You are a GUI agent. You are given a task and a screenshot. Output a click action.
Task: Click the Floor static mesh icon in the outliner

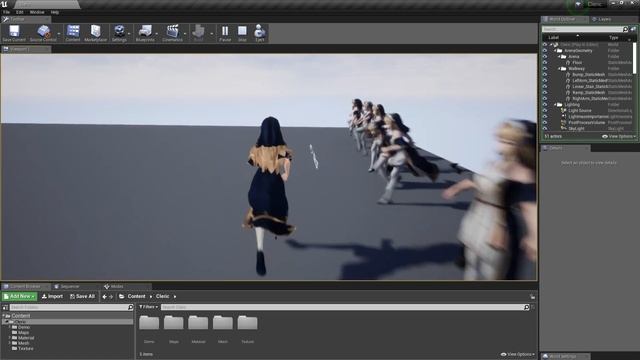click(568, 62)
